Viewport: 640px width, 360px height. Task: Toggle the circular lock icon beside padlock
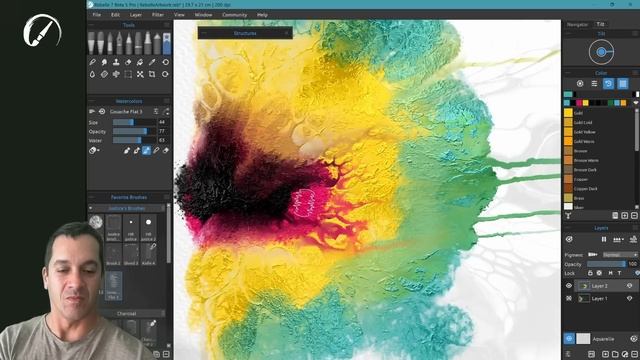click(599, 273)
